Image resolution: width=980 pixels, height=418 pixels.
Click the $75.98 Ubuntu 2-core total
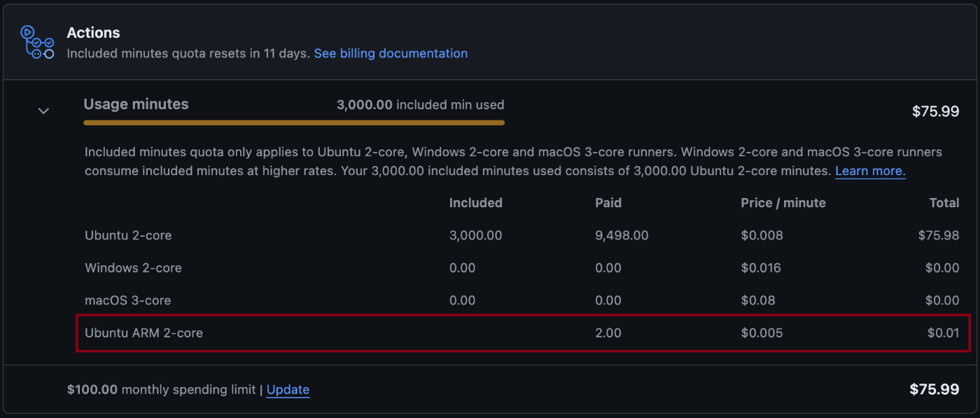(x=939, y=235)
